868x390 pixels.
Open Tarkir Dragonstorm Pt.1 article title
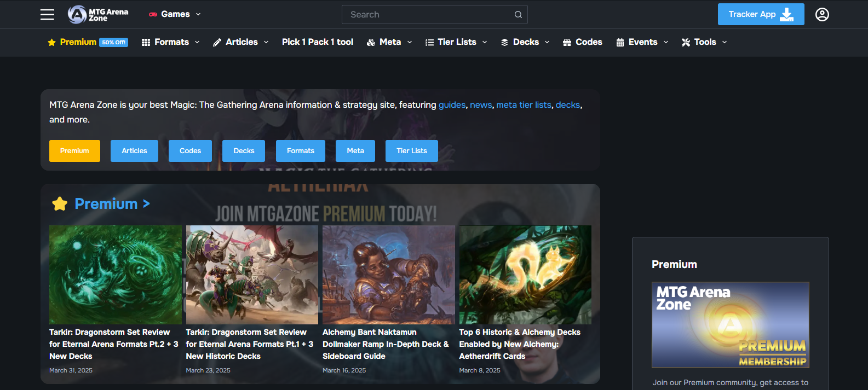click(250, 344)
